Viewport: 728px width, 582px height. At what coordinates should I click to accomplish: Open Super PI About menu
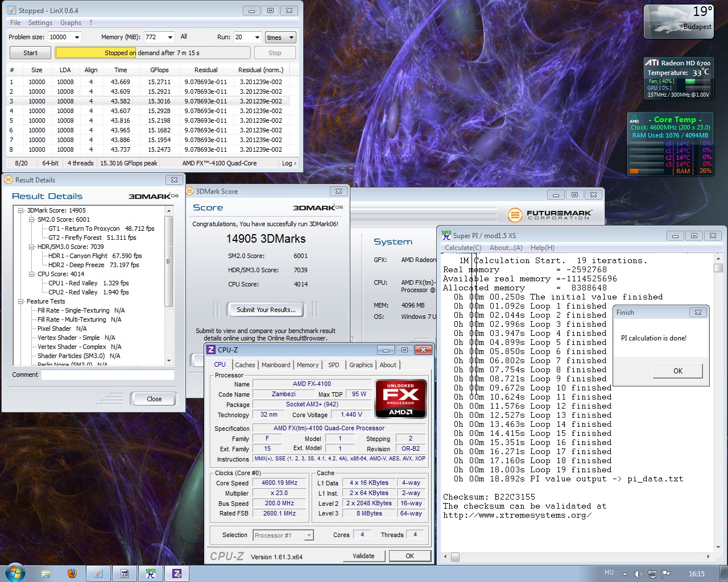pyautogui.click(x=506, y=248)
